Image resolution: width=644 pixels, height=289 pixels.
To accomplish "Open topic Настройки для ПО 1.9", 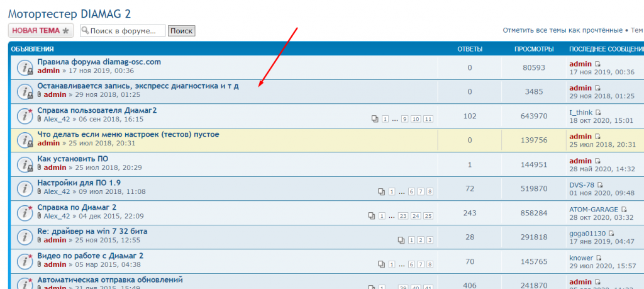I will (x=79, y=183).
